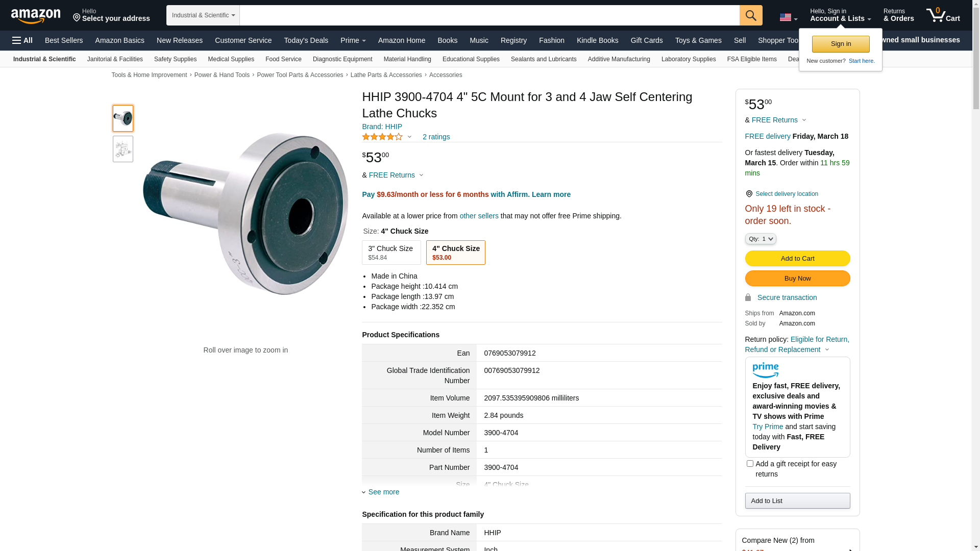Select the 4" Chuck Size option
980x551 pixels.
[x=455, y=253]
